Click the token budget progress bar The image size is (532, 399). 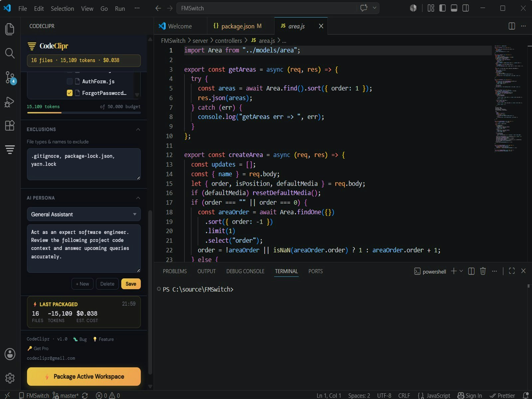[84, 113]
